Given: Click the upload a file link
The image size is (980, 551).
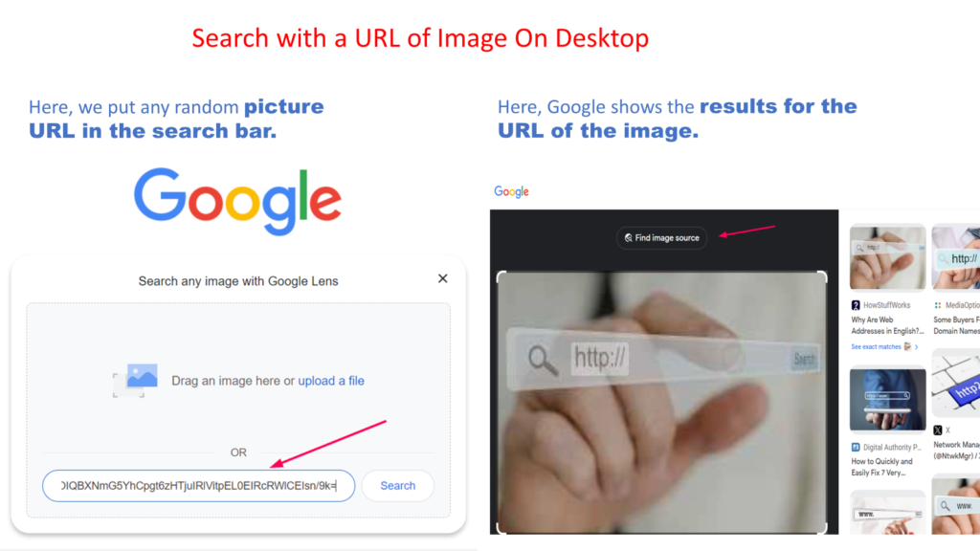Looking at the screenshot, I should click(x=330, y=381).
